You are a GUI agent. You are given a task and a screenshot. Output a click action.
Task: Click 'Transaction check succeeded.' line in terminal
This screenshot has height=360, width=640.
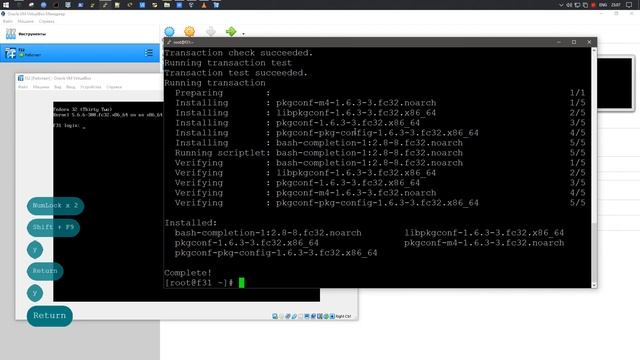238,53
